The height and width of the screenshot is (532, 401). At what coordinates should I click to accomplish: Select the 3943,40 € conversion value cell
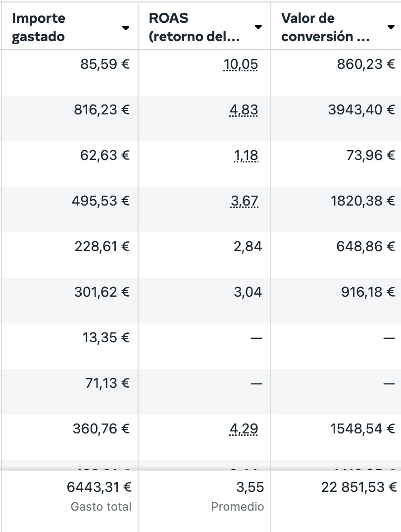(x=361, y=109)
